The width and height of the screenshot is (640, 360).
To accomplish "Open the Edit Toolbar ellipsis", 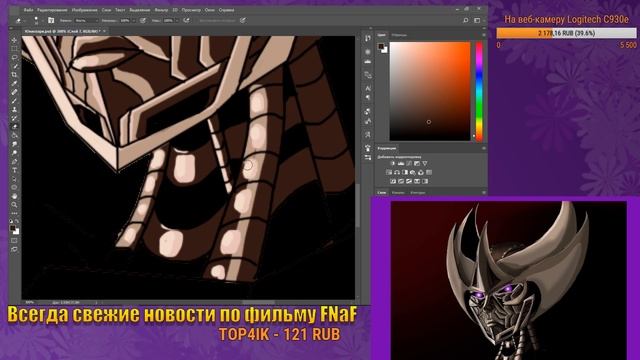I will [x=14, y=213].
